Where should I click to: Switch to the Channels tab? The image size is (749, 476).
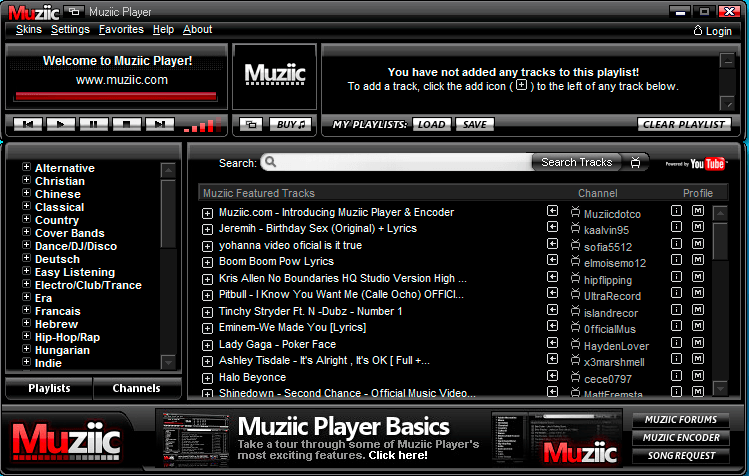click(x=136, y=388)
